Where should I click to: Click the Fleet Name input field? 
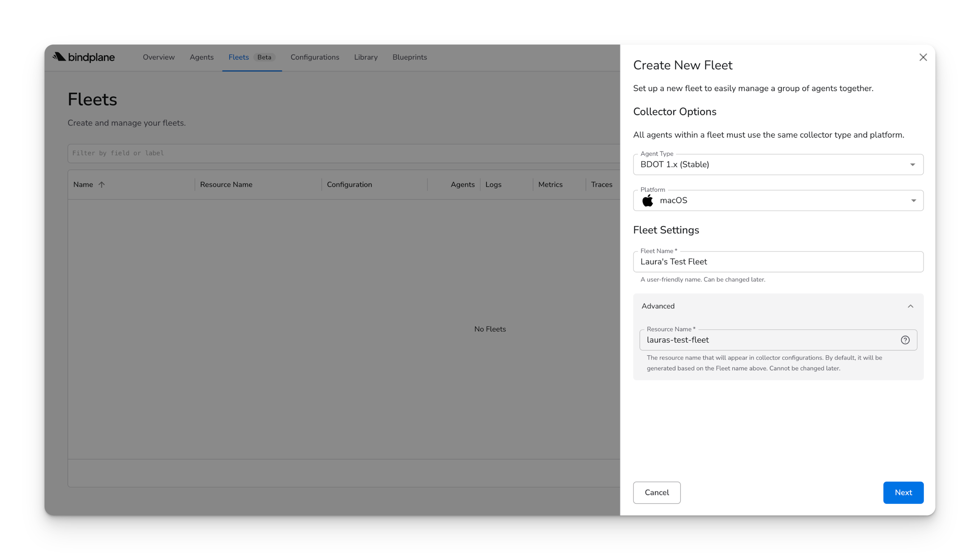click(778, 262)
